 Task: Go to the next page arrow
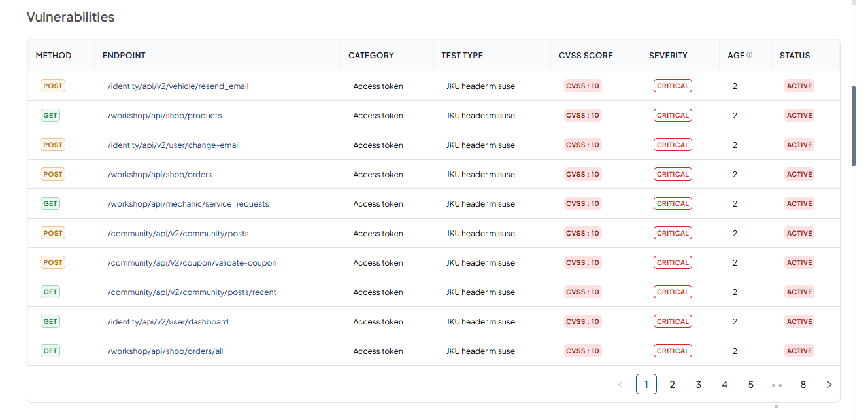[x=829, y=385]
